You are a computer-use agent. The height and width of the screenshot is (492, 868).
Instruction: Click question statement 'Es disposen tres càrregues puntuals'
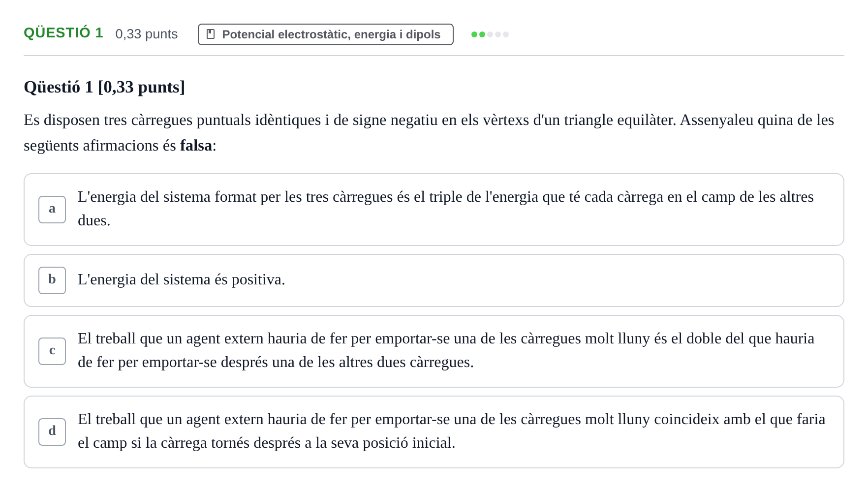coord(429,133)
